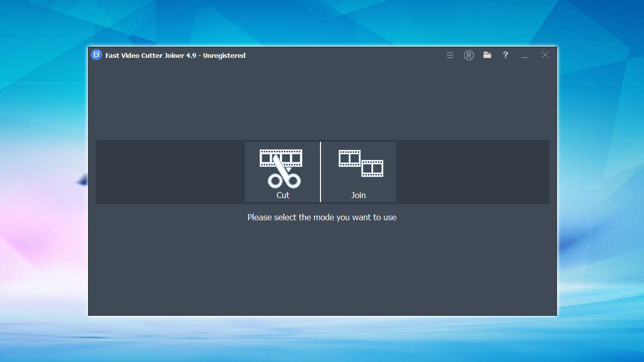Activate the video joining mode panel
644x362 pixels.
[358, 171]
